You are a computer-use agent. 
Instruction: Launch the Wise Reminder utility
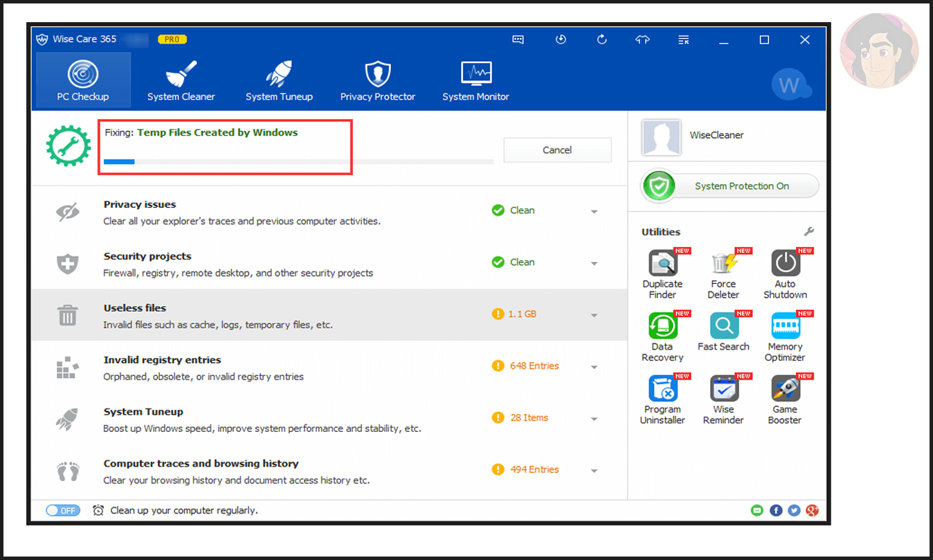tap(723, 400)
